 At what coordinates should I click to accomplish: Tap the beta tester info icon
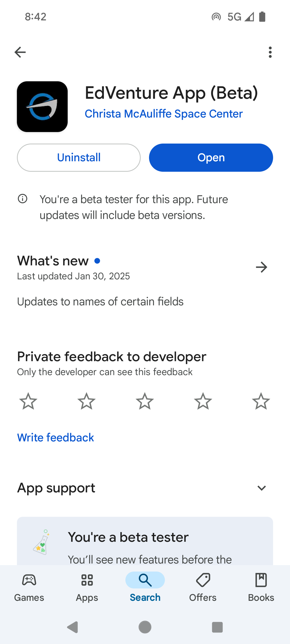[x=23, y=199]
